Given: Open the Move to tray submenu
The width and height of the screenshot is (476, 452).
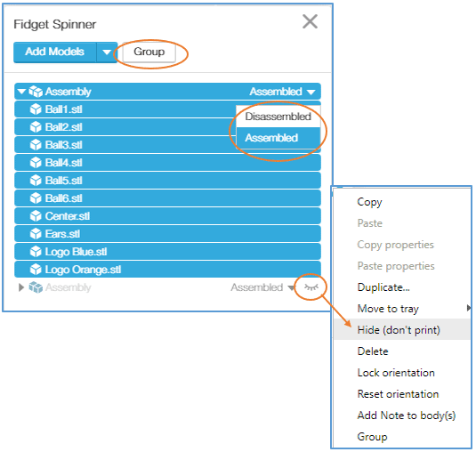Looking at the screenshot, I should 402,309.
